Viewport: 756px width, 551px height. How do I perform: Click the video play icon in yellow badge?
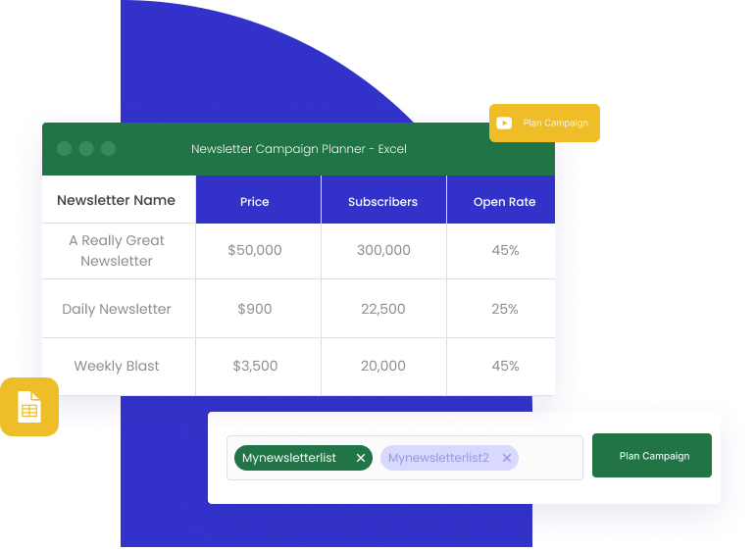504,124
